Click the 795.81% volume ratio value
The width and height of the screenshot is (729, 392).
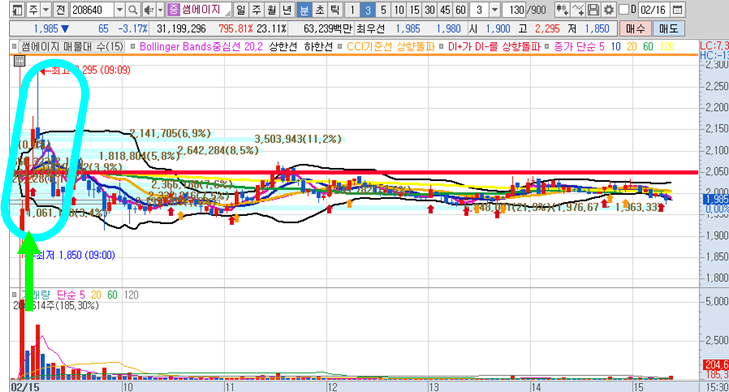tap(236, 29)
